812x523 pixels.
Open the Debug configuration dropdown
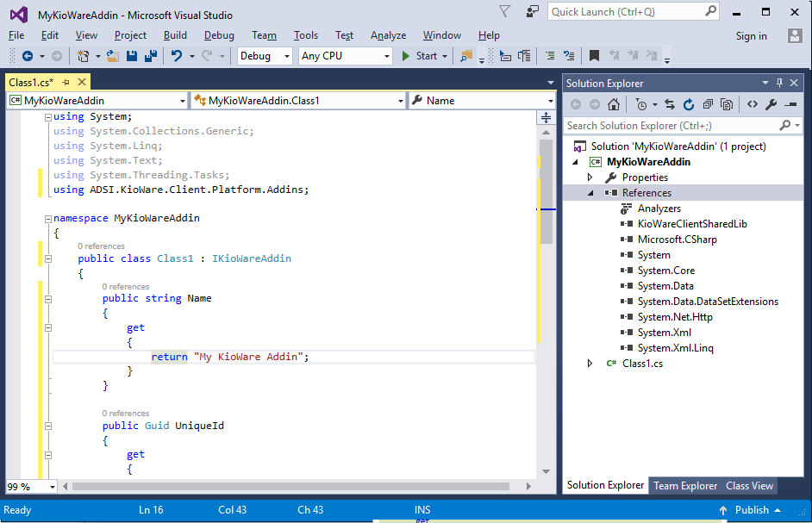pos(265,56)
